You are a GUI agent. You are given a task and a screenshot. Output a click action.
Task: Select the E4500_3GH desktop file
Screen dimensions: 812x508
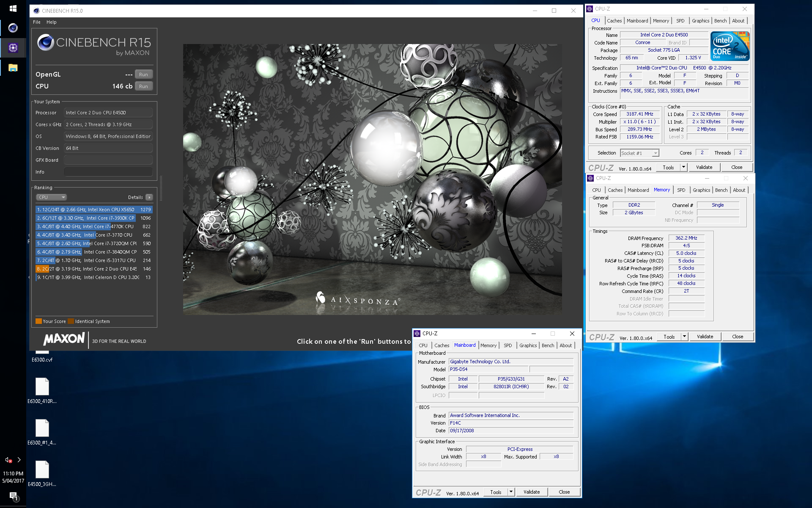click(42, 473)
